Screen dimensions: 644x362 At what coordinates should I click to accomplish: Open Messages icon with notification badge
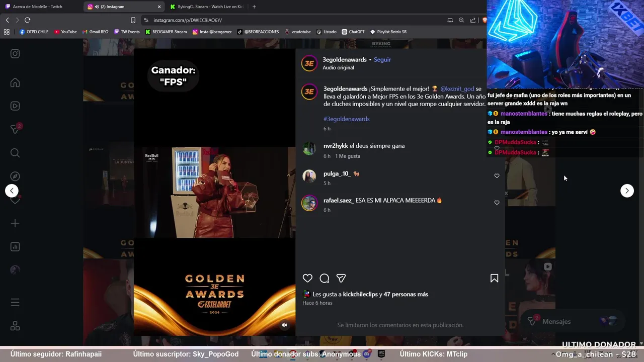[16, 129]
